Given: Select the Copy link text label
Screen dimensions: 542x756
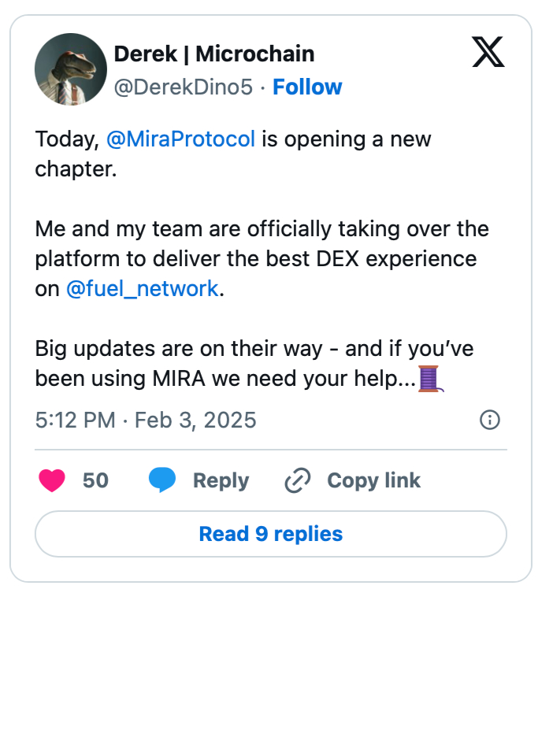Looking at the screenshot, I should [373, 480].
